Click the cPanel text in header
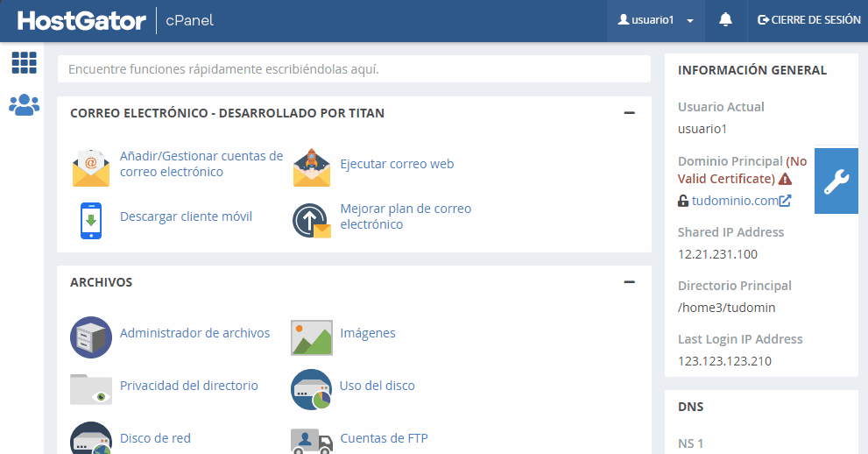This screenshot has width=868, height=454. pyautogui.click(x=189, y=20)
